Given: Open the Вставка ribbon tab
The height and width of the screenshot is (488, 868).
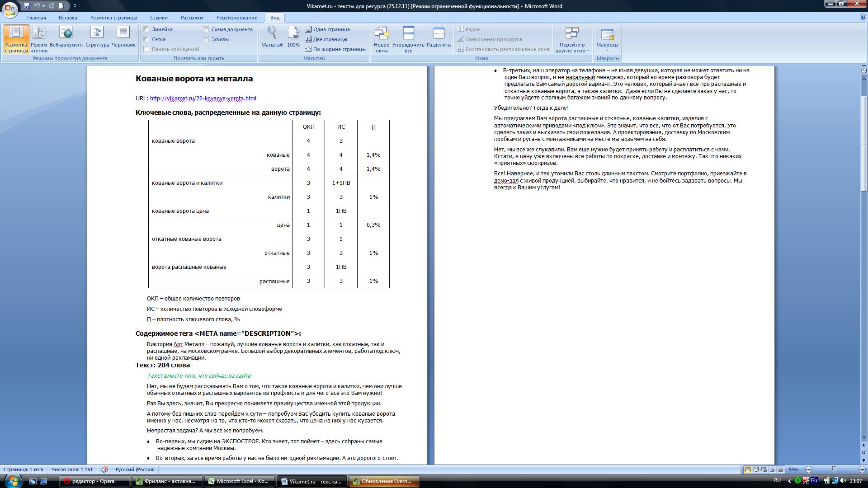Looking at the screenshot, I should [68, 18].
